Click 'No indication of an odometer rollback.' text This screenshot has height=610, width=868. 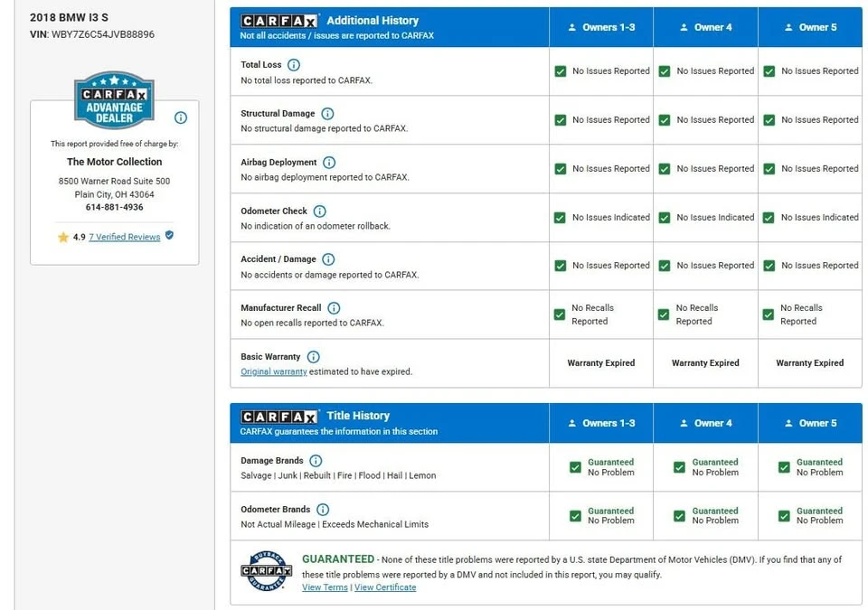coord(316,226)
